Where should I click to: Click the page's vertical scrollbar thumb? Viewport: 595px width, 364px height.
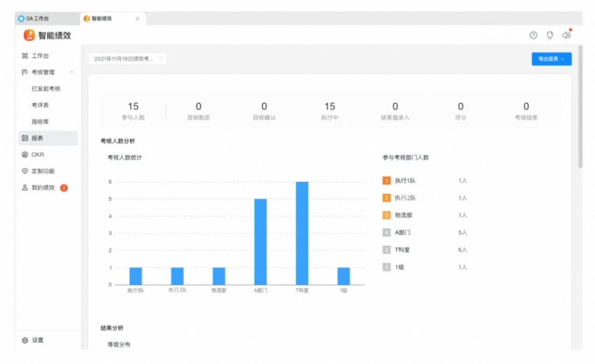pos(580,107)
